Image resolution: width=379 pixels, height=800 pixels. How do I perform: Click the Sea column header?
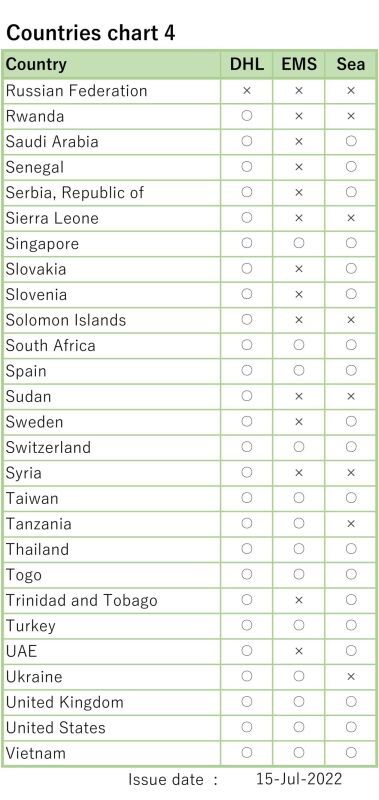click(351, 64)
